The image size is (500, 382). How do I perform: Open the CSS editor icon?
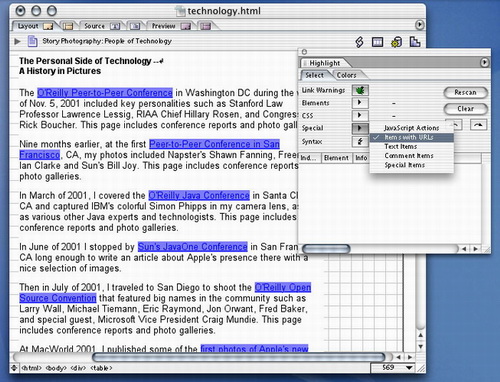pos(396,42)
